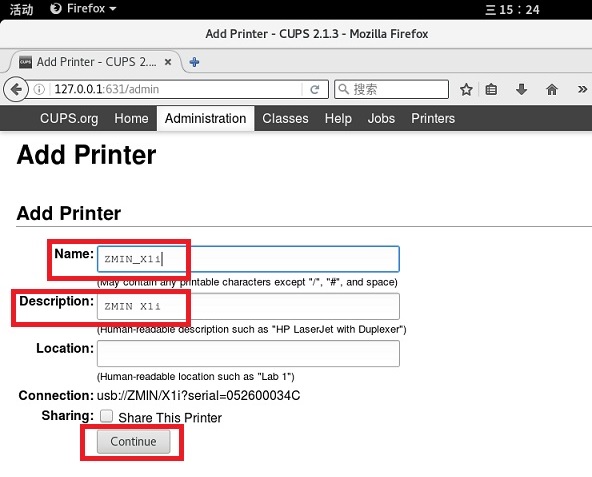Bookmark this page with the star icon
This screenshot has width=592, height=477.
[466, 90]
